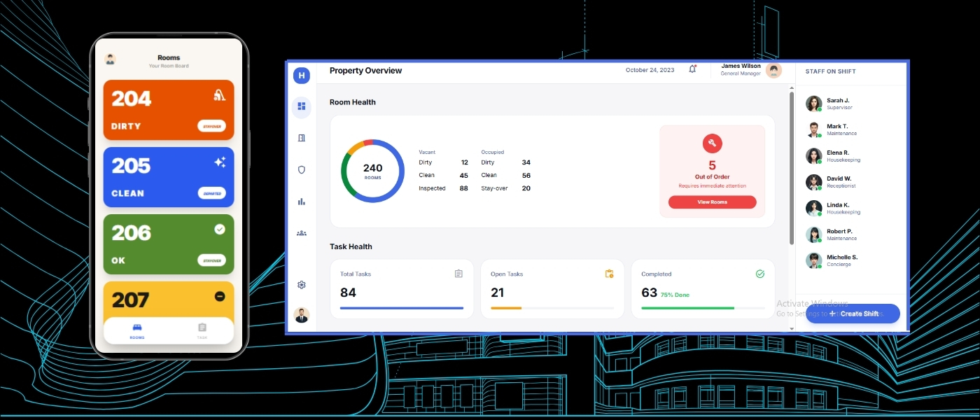Open the bar chart reports icon

pyautogui.click(x=302, y=202)
